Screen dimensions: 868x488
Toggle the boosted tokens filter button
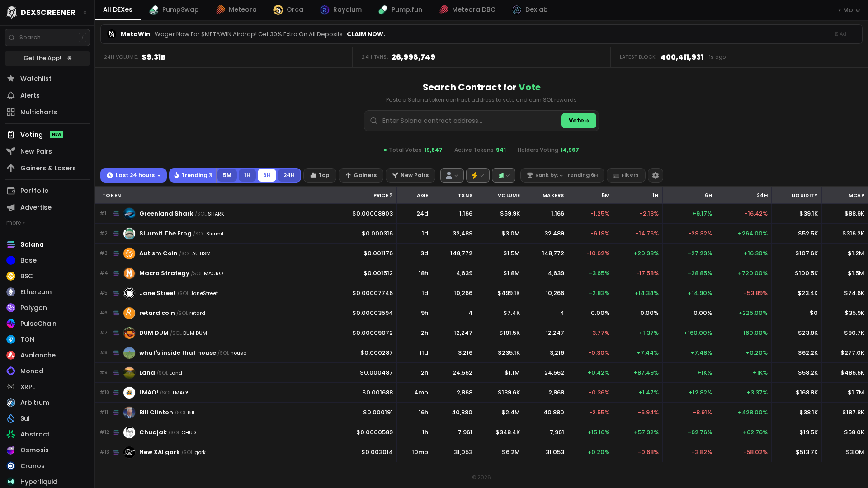(477, 175)
